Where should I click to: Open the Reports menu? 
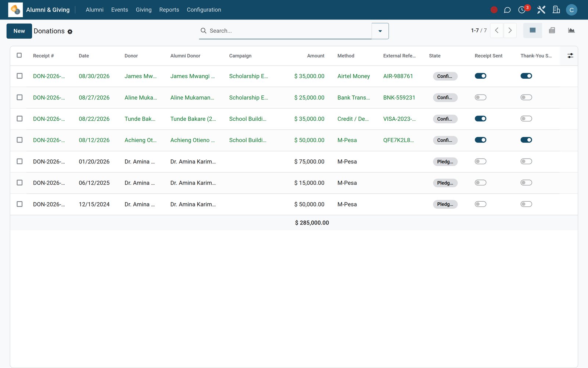click(169, 10)
